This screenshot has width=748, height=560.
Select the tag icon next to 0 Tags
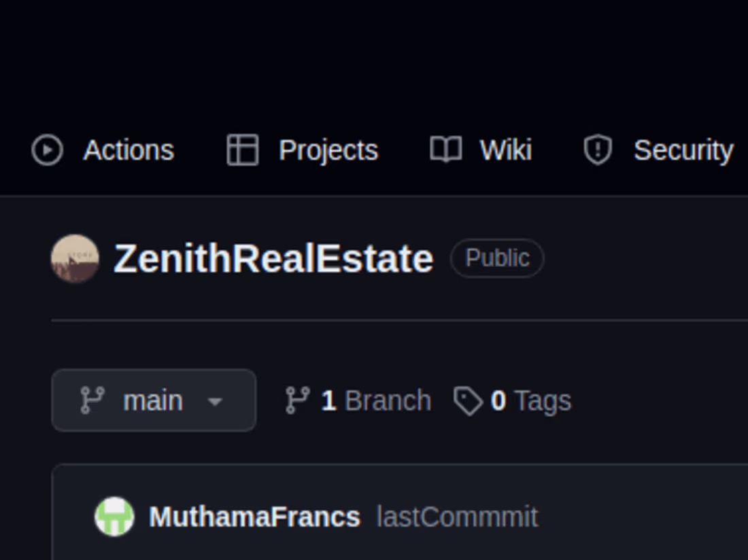pyautogui.click(x=469, y=400)
